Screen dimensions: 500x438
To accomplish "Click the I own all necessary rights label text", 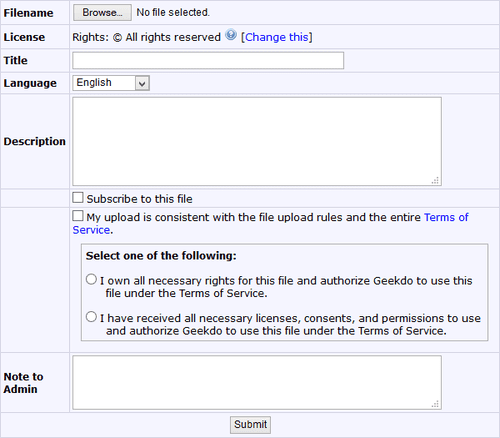I will (286, 287).
